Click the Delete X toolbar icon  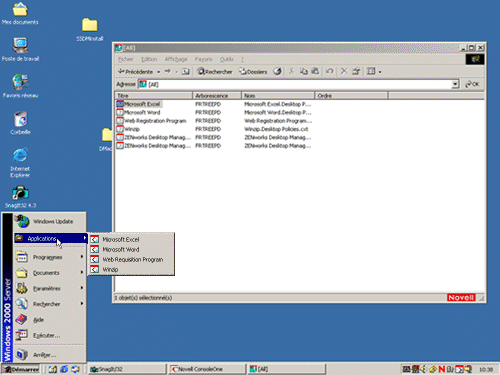point(344,71)
